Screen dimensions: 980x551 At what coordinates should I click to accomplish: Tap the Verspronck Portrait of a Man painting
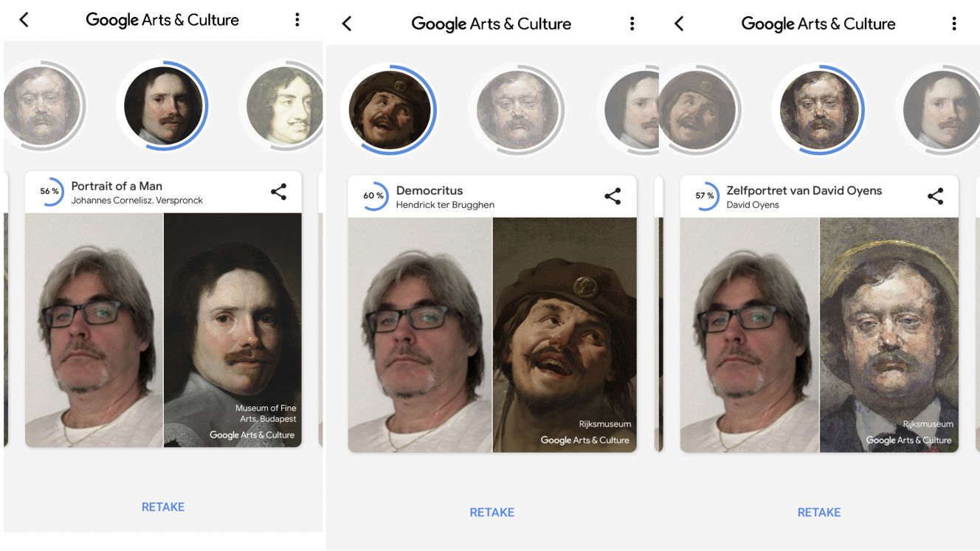(x=232, y=330)
